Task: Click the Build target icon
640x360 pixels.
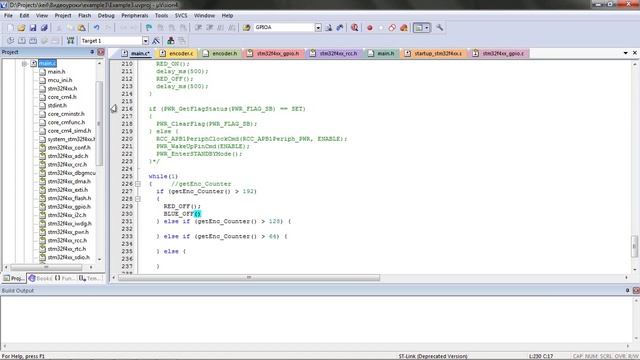Action: point(22,41)
